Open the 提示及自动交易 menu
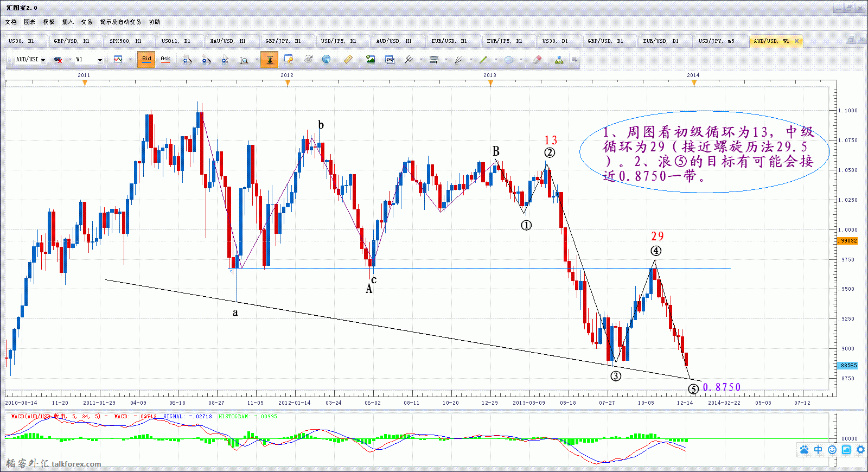 coord(120,22)
